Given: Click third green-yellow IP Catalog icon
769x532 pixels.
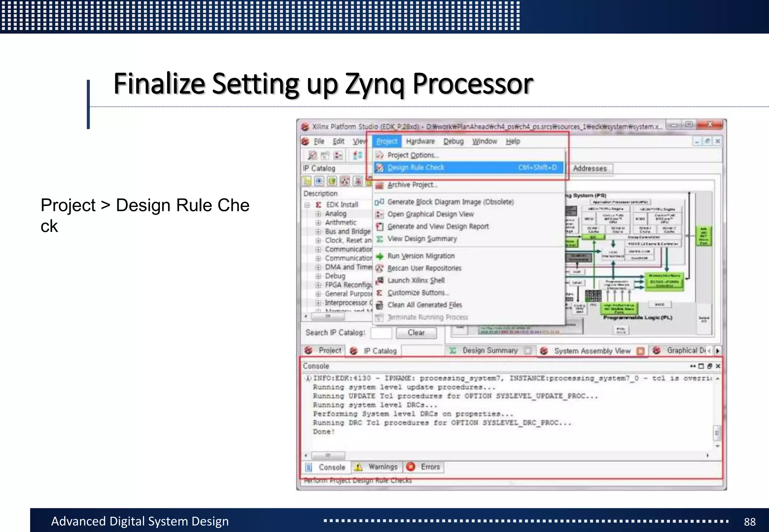Looking at the screenshot, I should [x=332, y=181].
